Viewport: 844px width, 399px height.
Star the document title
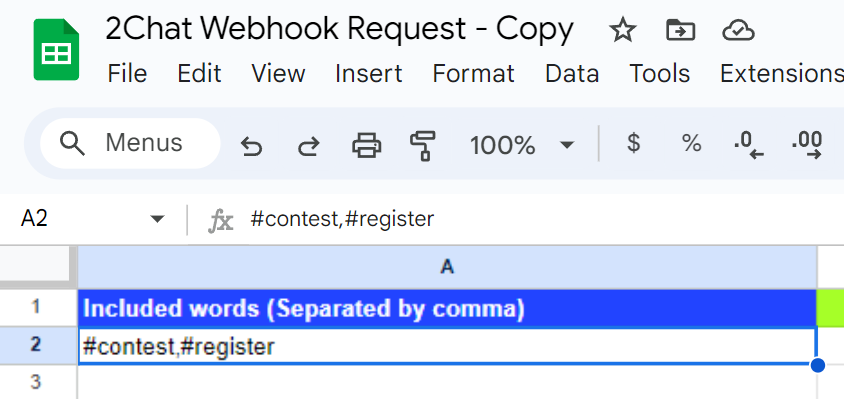(x=623, y=30)
